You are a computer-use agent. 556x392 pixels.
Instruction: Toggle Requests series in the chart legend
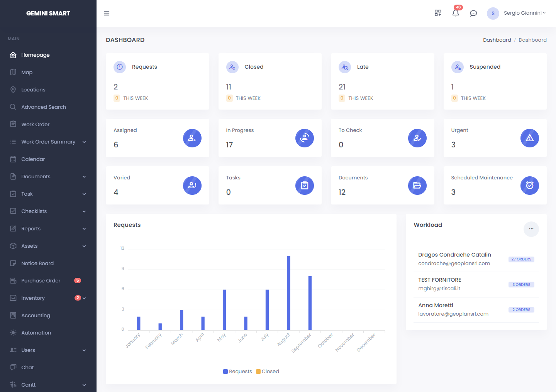pyautogui.click(x=237, y=371)
